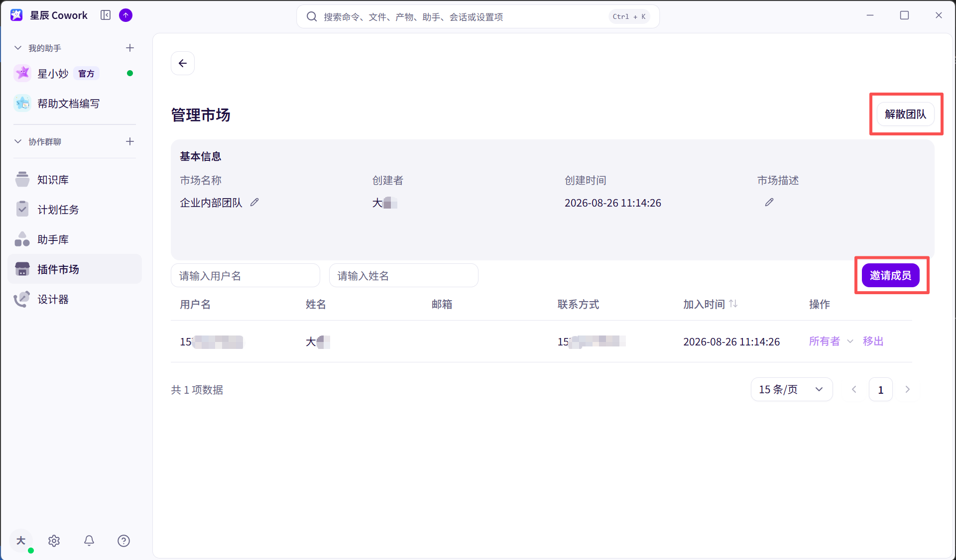This screenshot has width=956, height=560.
Task: Collapse the sidebar panel icon
Action: [106, 15]
